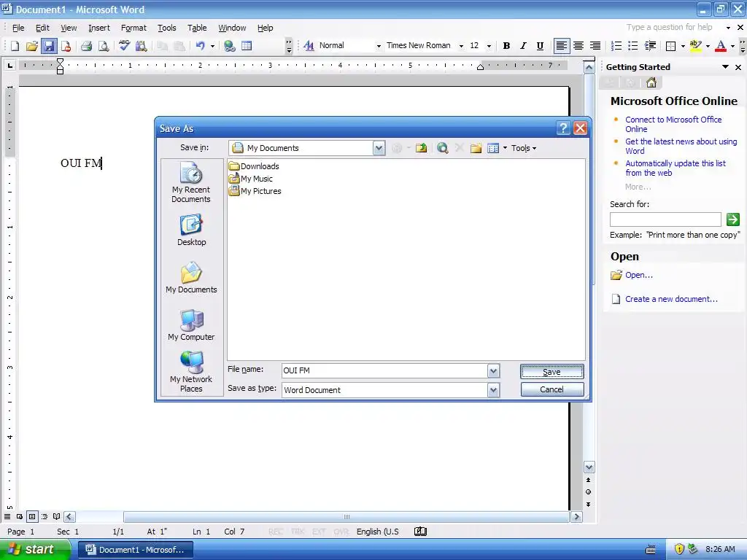Click Up One Level folder icon in Save As
Viewport: 747px width, 560px height.
421,148
